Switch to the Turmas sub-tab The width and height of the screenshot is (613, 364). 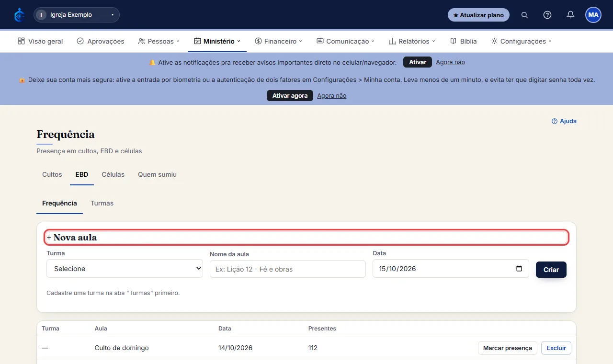pos(102,203)
